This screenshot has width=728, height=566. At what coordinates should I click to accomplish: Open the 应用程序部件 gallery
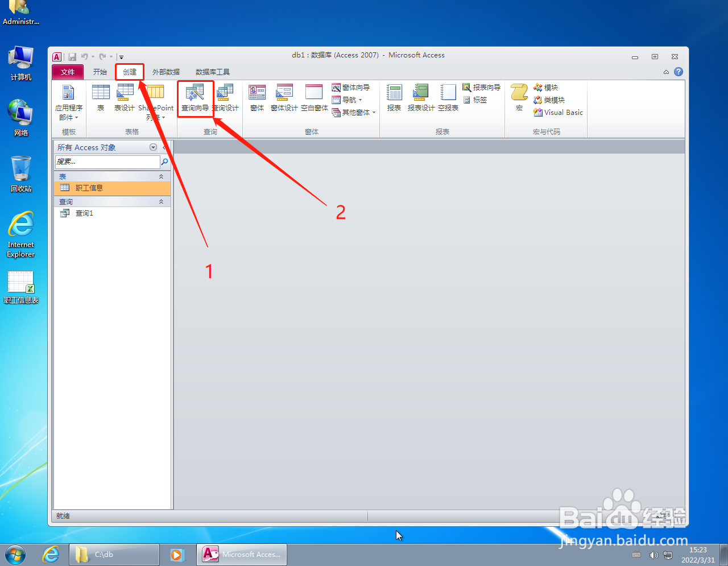(68, 102)
